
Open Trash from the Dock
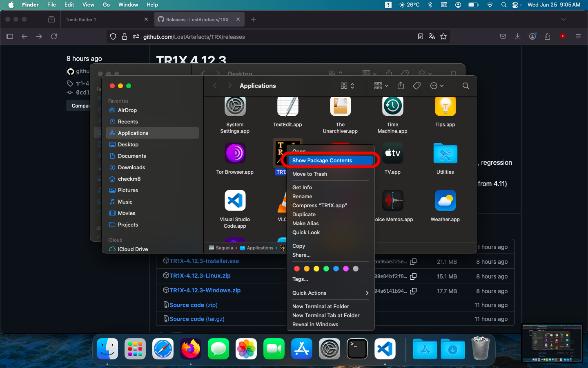coord(481,348)
